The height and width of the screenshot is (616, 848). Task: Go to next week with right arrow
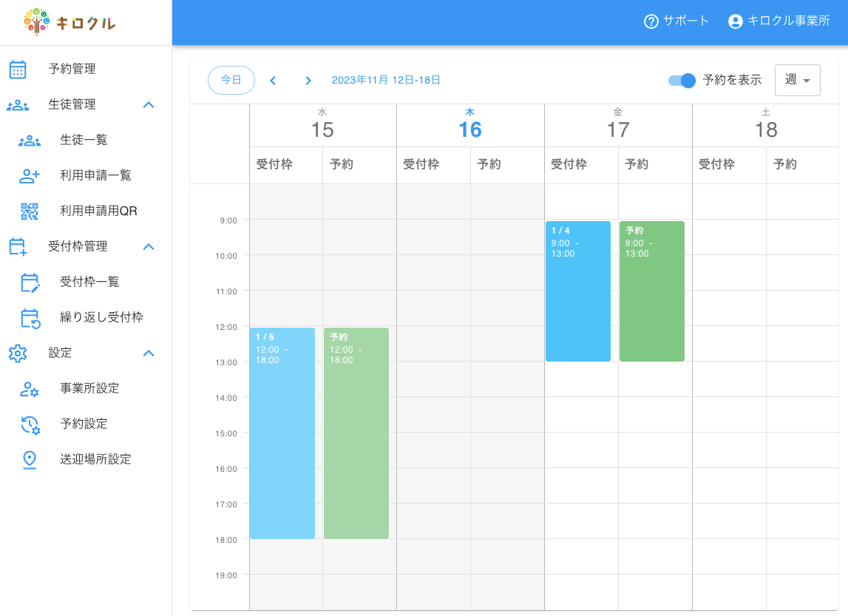point(308,81)
